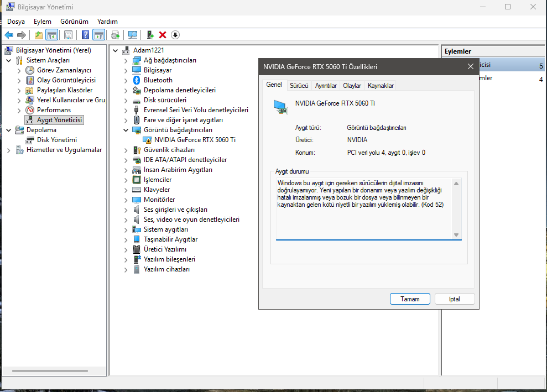Click the Enable device toolbar icon

tap(150, 35)
